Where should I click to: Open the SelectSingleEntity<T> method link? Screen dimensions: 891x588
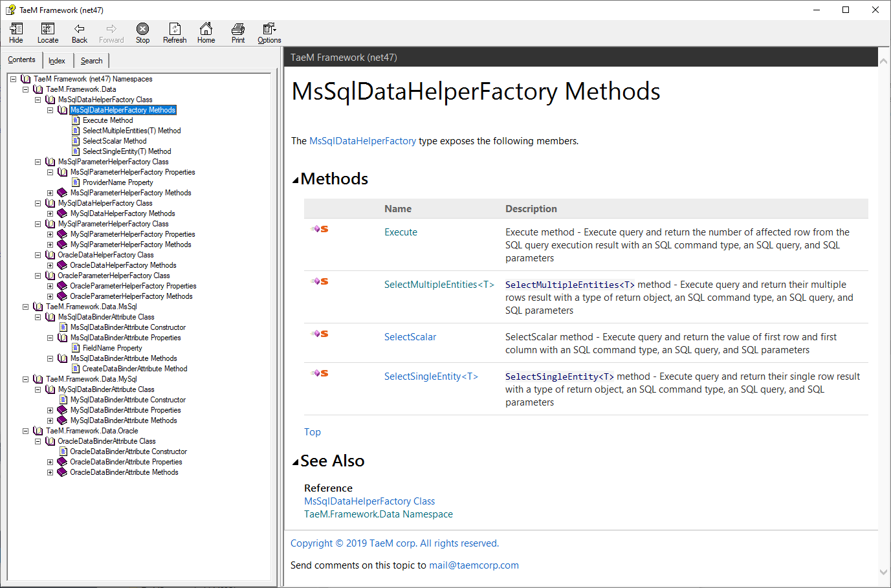click(x=431, y=376)
